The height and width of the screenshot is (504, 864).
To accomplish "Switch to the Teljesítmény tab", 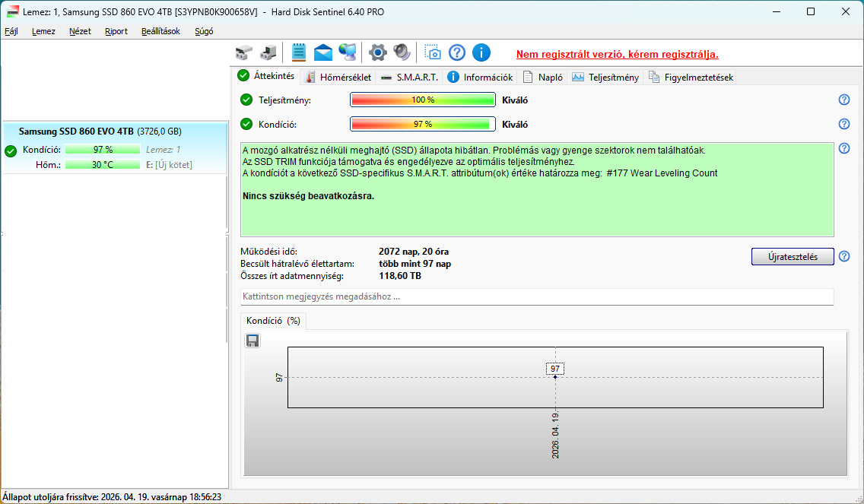I will pos(605,77).
